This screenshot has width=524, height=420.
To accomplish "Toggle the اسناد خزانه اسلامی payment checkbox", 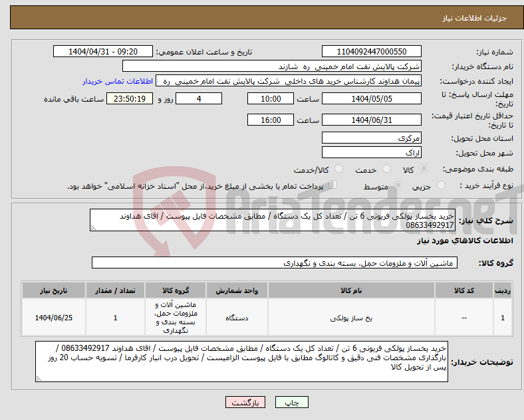I will pyautogui.click(x=333, y=185).
